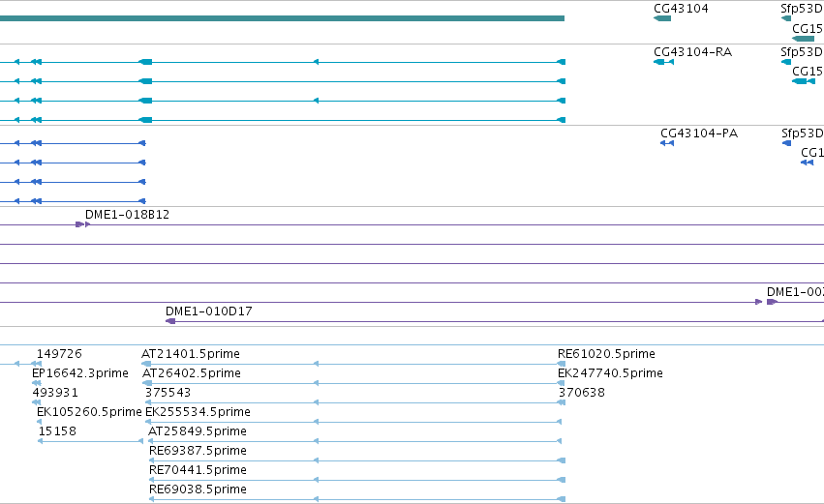Click the RE70441.5prime EST label
824x504 pixels.
pos(198,470)
